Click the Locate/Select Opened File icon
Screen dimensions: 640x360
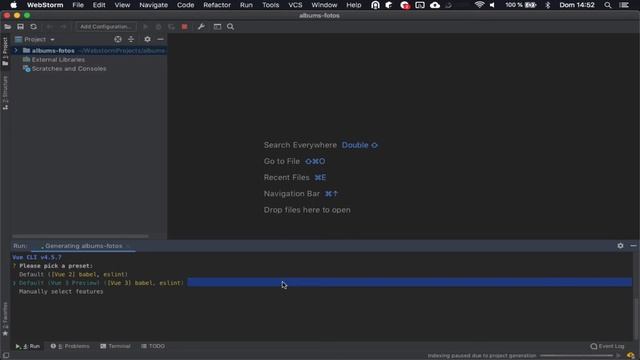coord(118,39)
